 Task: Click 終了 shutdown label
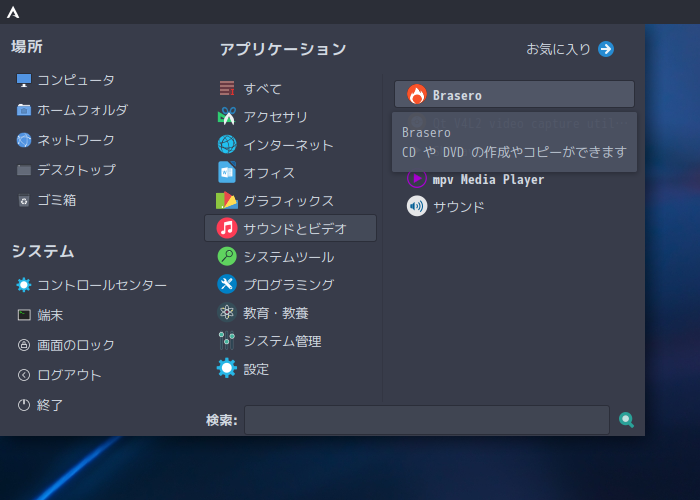click(x=50, y=405)
